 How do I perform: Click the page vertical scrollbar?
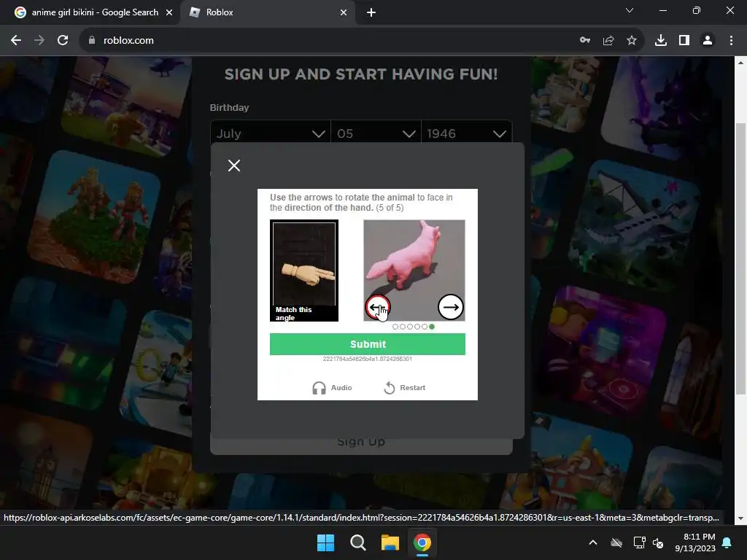point(741,259)
